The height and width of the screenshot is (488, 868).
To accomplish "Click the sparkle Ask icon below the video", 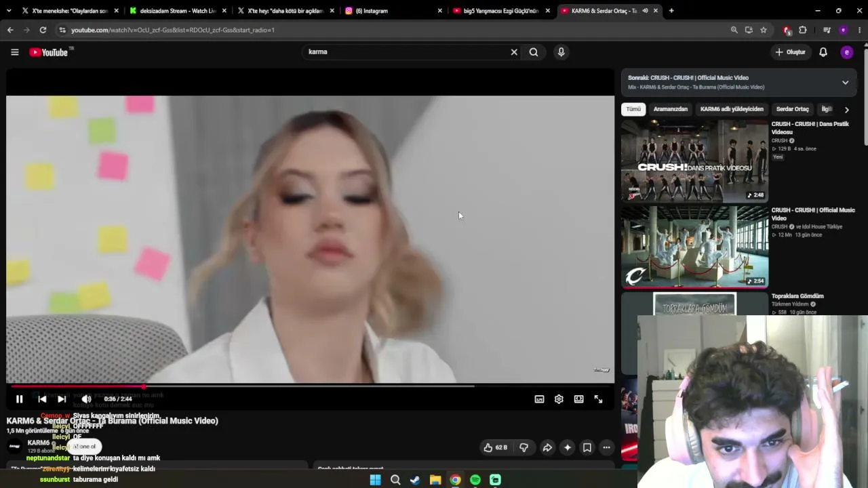I will pyautogui.click(x=568, y=447).
